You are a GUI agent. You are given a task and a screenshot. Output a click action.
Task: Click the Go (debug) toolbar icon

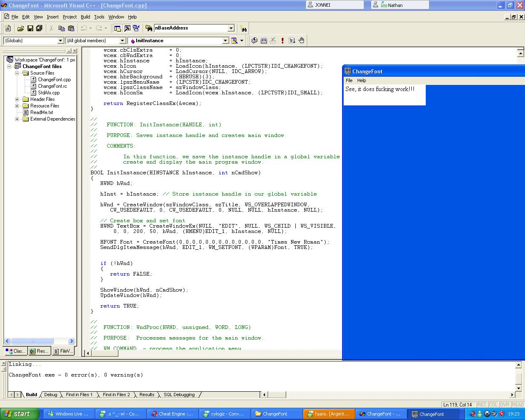pos(292,41)
